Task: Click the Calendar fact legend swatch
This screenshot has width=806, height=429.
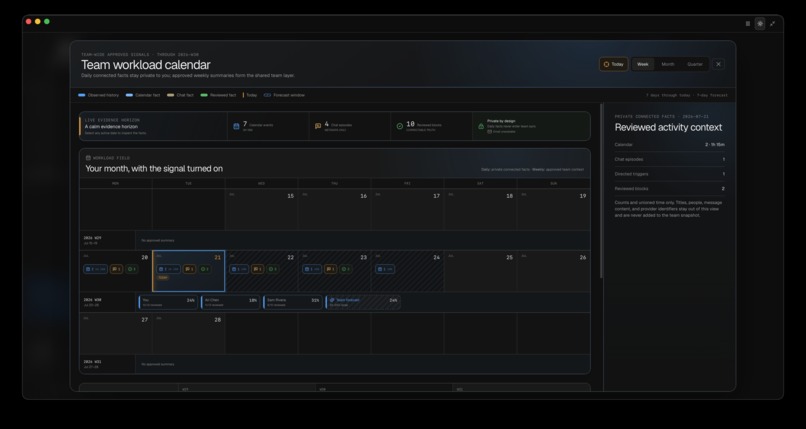Action: point(129,95)
